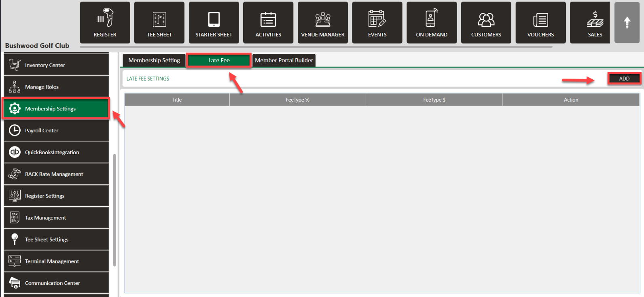Open the Customers people icon
The width and height of the screenshot is (644, 297).
486,19
